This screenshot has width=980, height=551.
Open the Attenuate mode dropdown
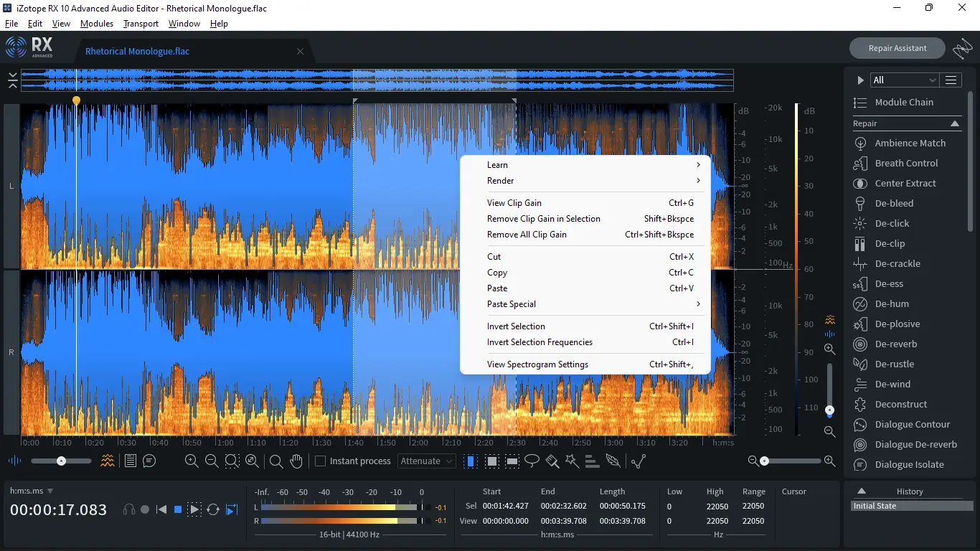point(427,461)
